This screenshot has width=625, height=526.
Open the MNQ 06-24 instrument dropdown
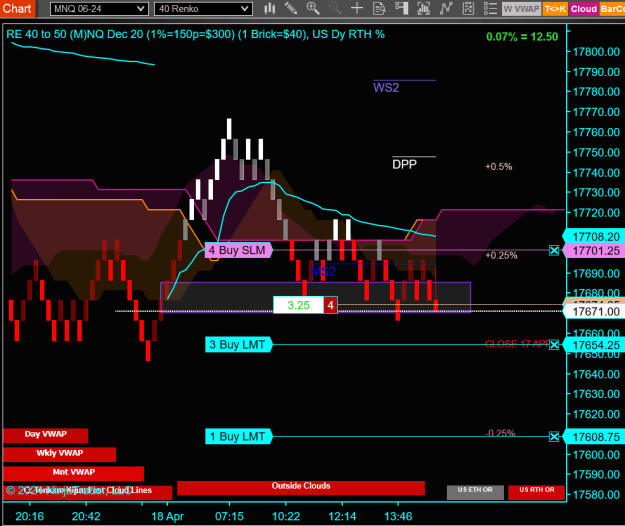click(99, 9)
